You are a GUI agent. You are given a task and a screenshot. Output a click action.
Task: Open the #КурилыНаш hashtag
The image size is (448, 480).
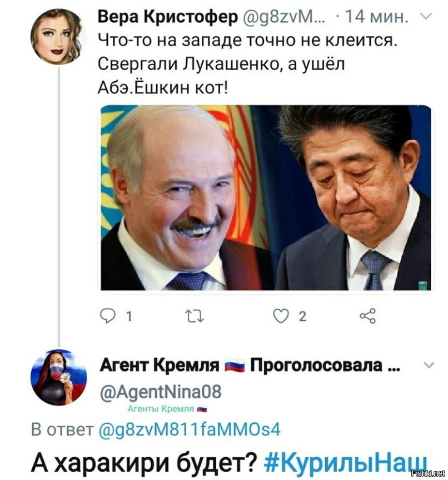(345, 462)
